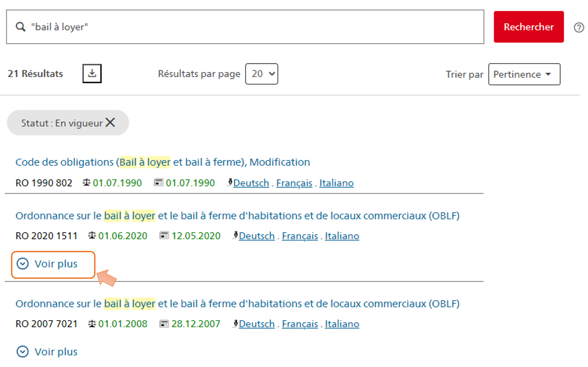Click the entry-into-force scales icon for RO 1990 802
This screenshot has width=588, height=367.
point(86,182)
